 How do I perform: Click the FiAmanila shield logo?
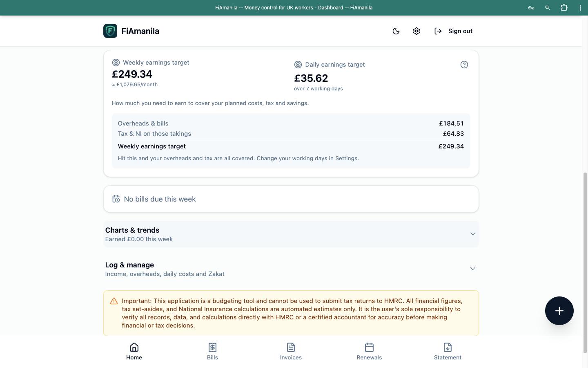click(110, 31)
